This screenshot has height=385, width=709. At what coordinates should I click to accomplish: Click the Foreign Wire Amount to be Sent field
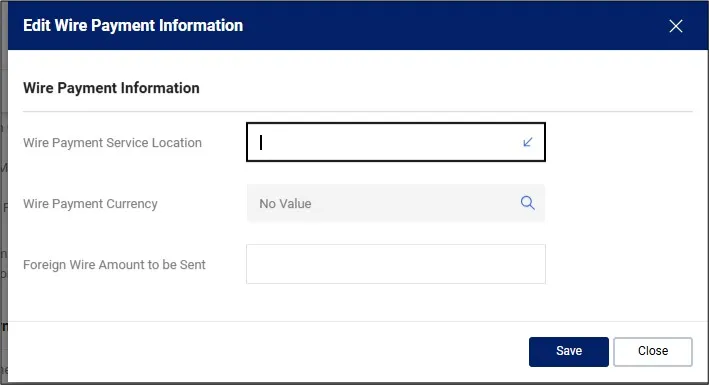click(396, 264)
